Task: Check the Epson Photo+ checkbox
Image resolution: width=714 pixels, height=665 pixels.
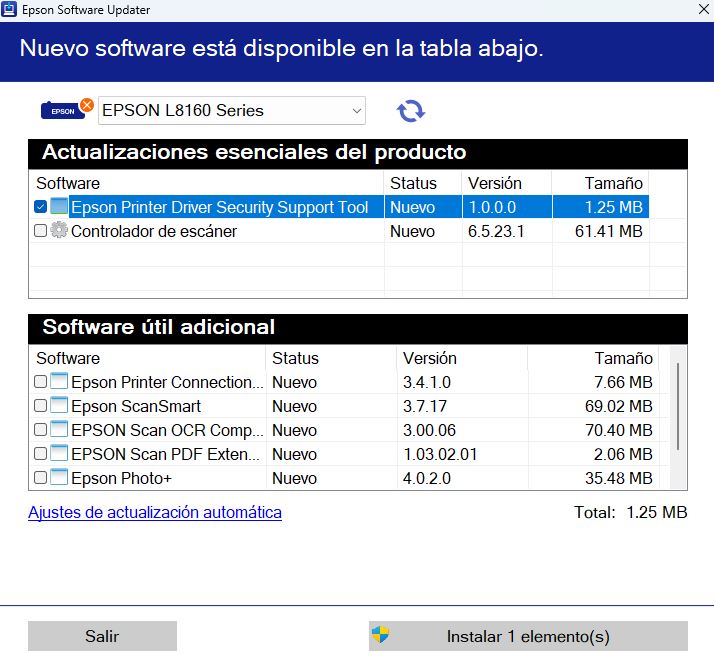Action: (41, 477)
